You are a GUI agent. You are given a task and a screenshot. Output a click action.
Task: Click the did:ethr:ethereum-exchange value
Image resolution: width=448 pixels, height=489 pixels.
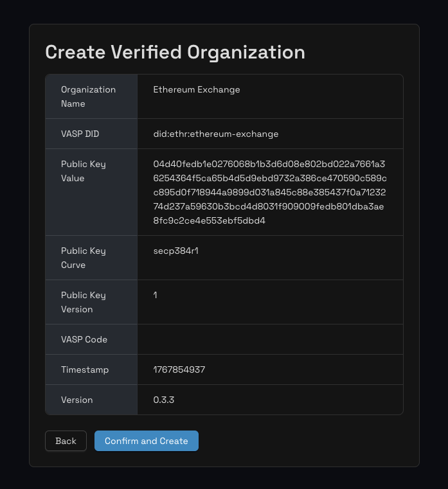(215, 134)
